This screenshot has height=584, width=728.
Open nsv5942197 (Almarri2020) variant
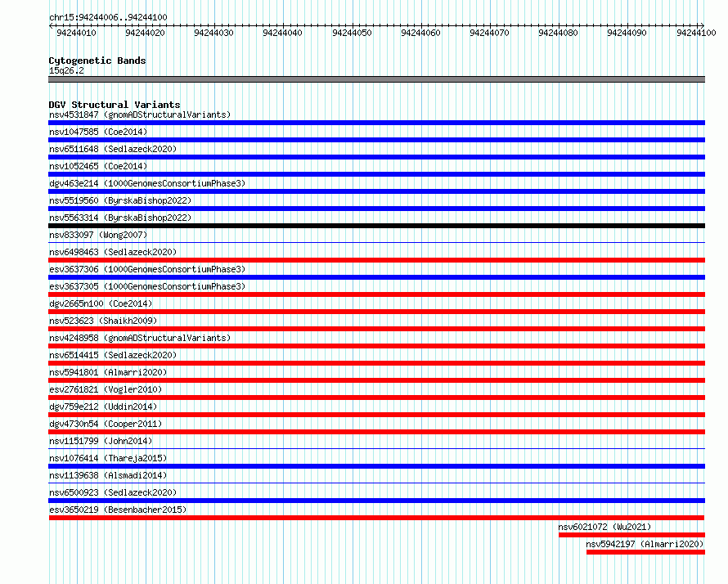(x=645, y=544)
